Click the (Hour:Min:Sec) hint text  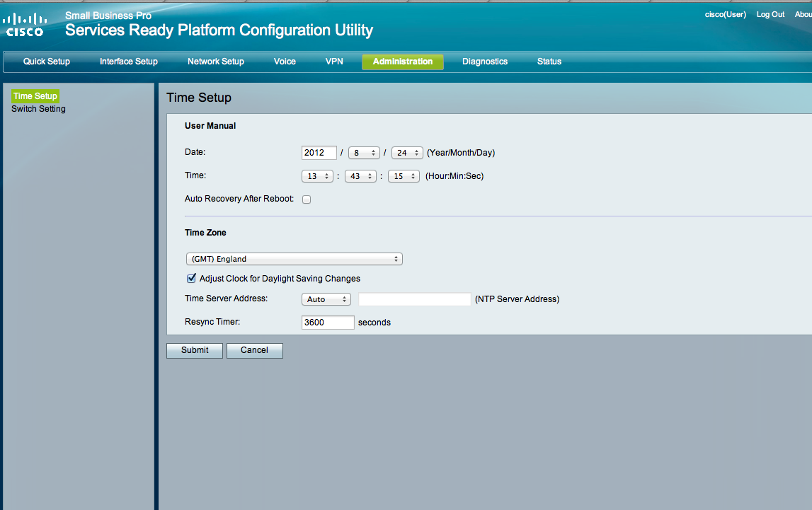point(454,176)
